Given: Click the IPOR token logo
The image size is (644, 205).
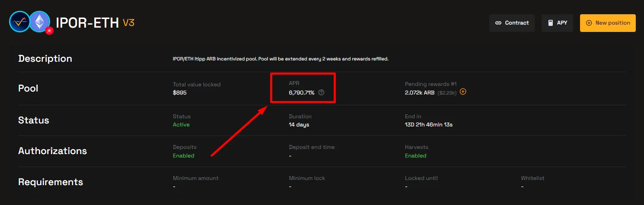Looking at the screenshot, I should click(x=20, y=22).
